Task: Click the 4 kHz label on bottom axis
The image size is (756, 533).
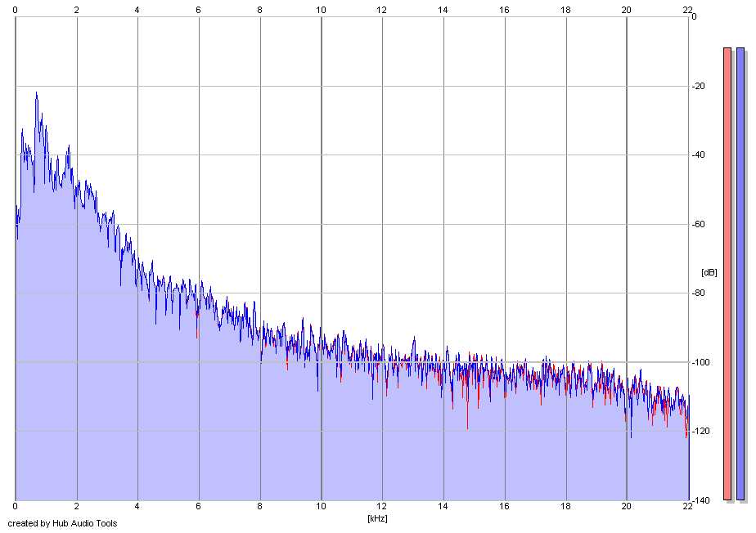Action: pyautogui.click(x=137, y=507)
